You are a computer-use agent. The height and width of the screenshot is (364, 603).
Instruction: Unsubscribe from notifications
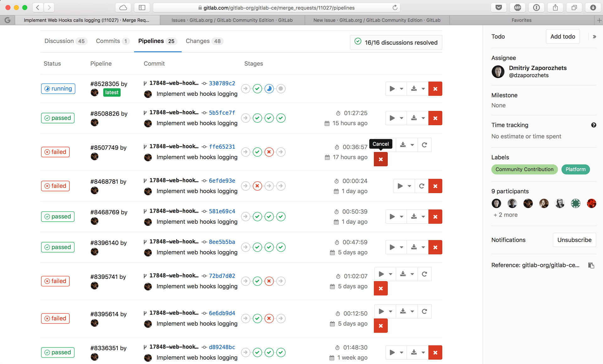coord(574,240)
